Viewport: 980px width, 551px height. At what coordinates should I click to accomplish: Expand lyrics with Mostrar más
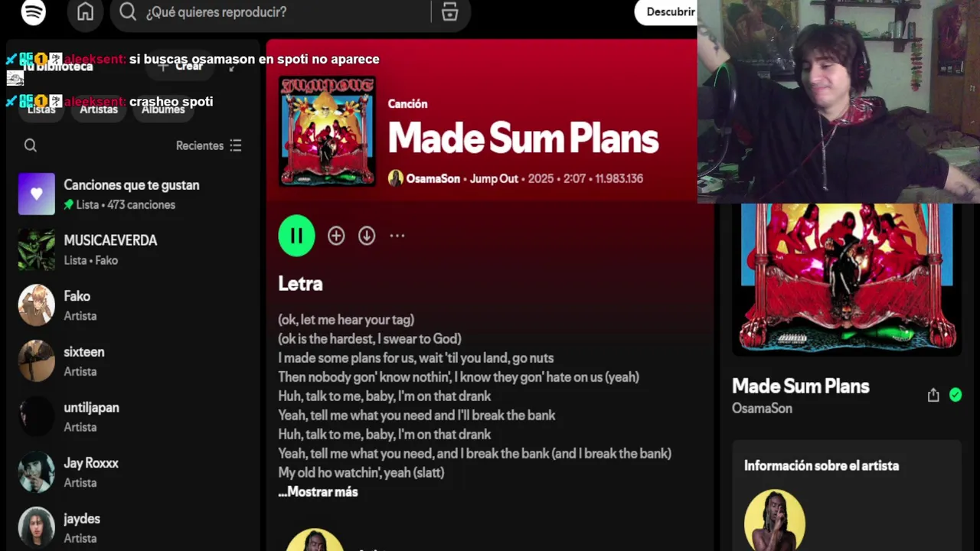click(318, 492)
